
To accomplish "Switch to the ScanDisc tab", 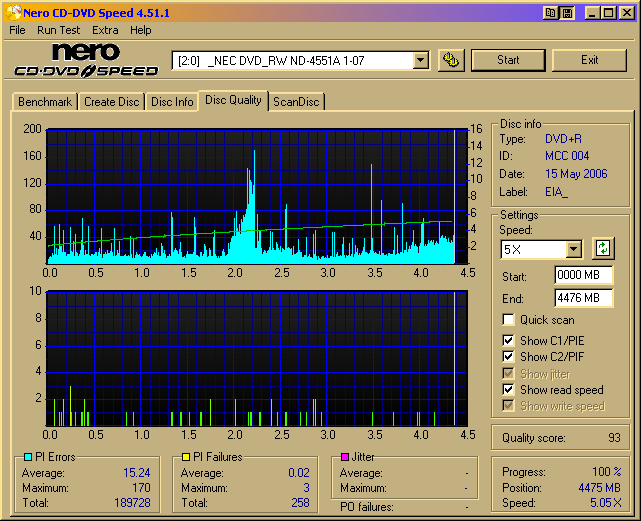I will (297, 101).
